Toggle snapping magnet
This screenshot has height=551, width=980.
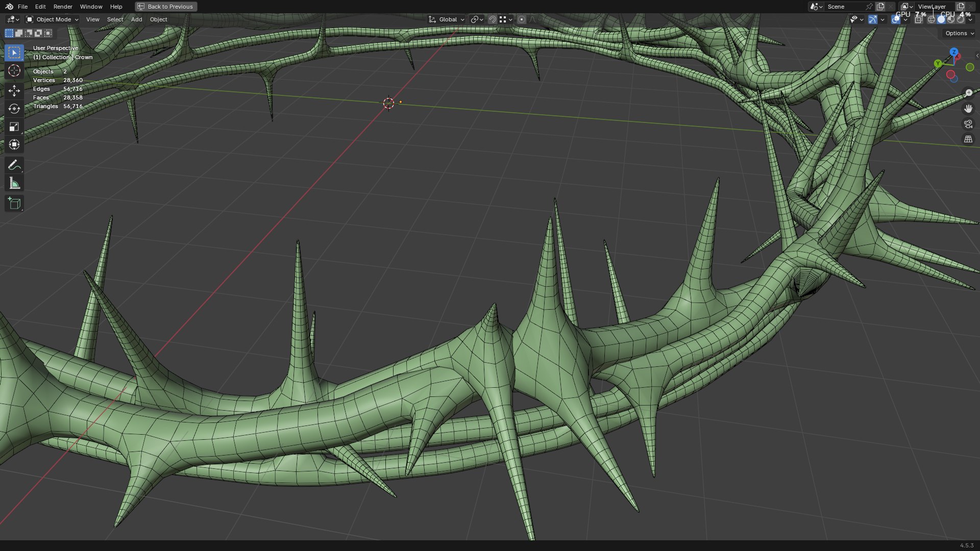click(493, 19)
